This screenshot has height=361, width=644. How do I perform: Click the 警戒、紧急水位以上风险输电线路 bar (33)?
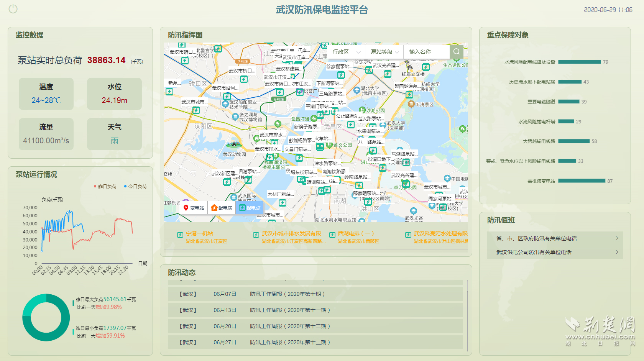click(x=567, y=161)
